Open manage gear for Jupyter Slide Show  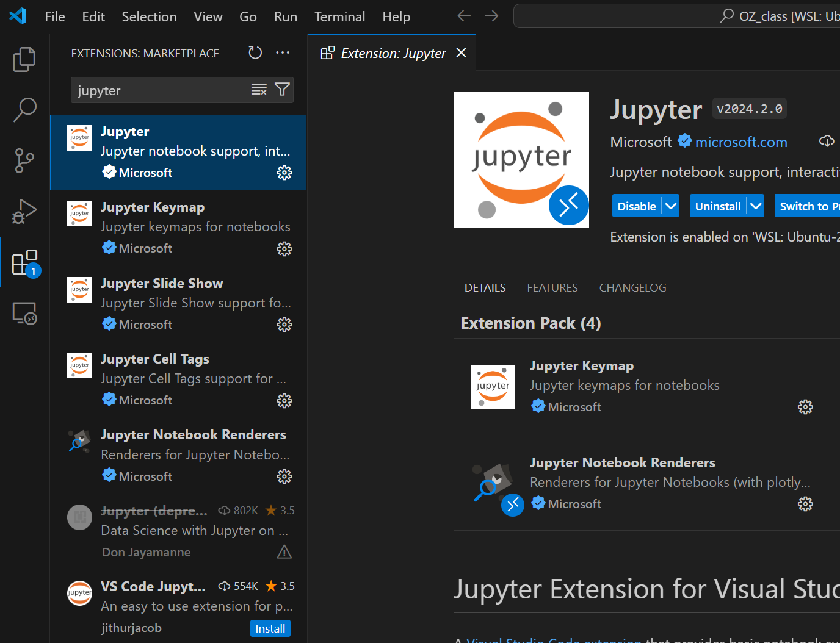[x=284, y=325]
